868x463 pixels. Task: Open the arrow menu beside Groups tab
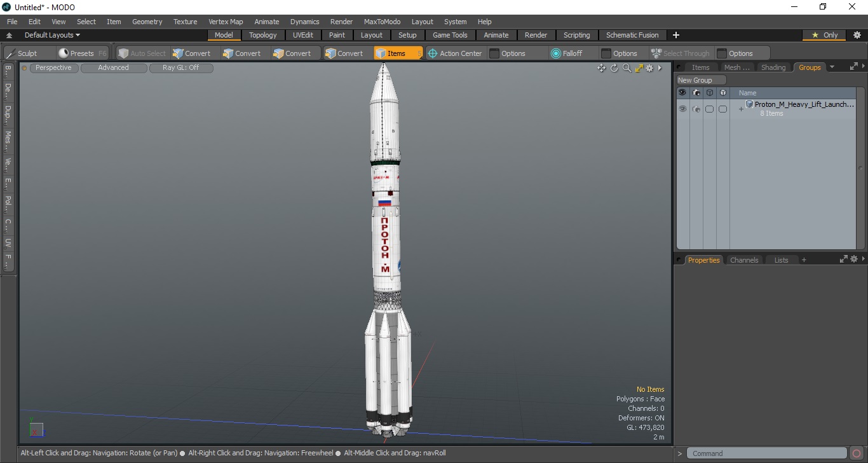pos(832,67)
